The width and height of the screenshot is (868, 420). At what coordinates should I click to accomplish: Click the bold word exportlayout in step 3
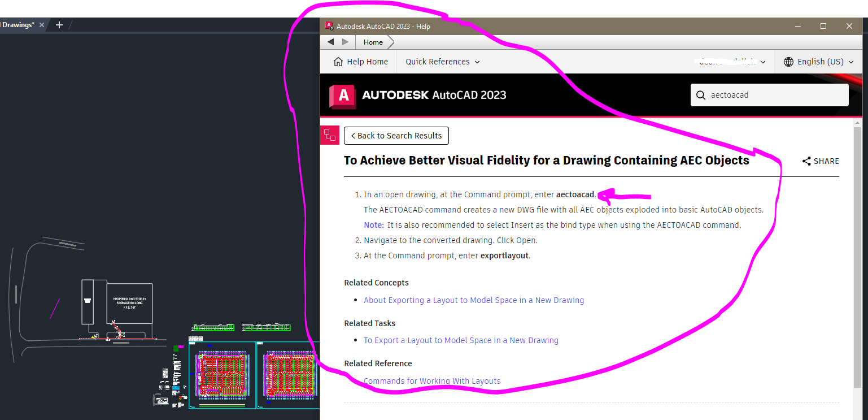tap(504, 256)
